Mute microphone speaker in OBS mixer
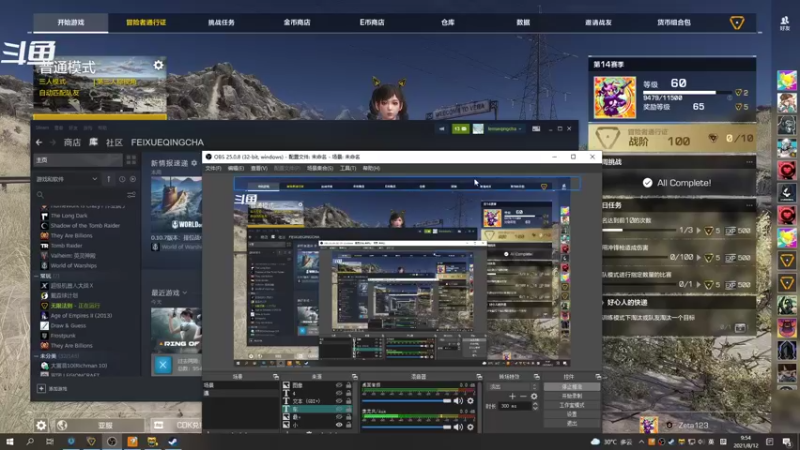 point(458,427)
